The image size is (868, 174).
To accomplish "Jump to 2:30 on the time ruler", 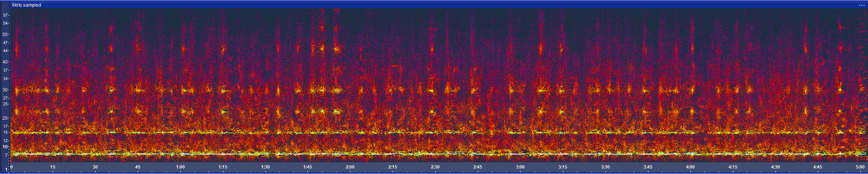I will 435,167.
